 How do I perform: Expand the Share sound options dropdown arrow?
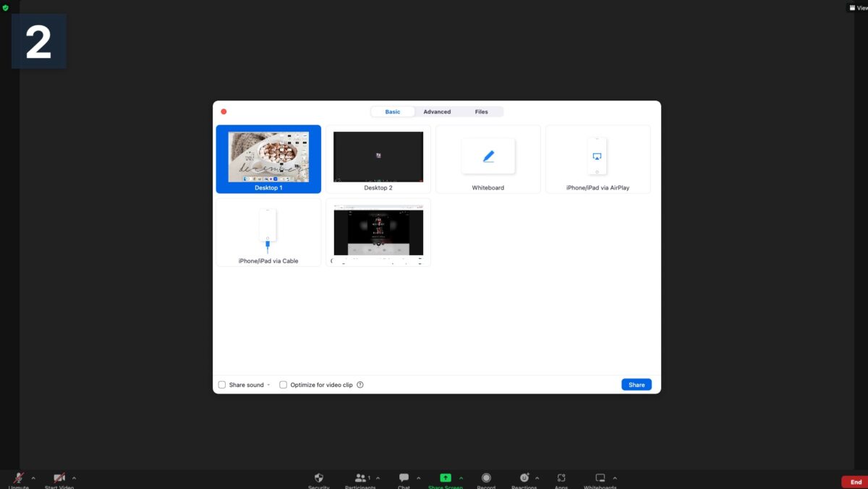coord(269,385)
